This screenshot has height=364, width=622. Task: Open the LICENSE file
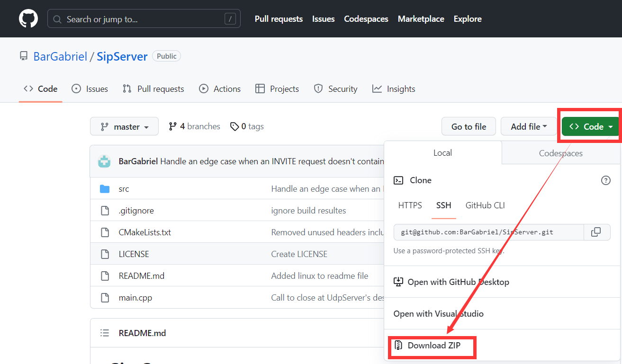tap(134, 254)
